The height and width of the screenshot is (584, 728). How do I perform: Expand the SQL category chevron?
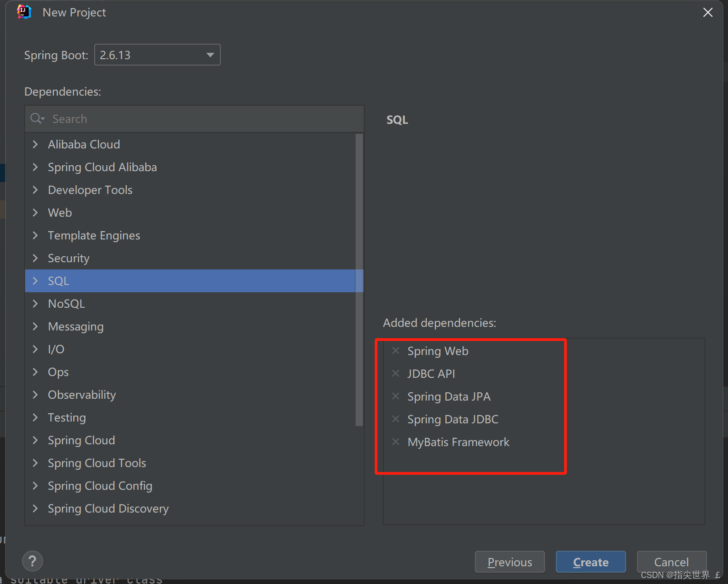[35, 281]
